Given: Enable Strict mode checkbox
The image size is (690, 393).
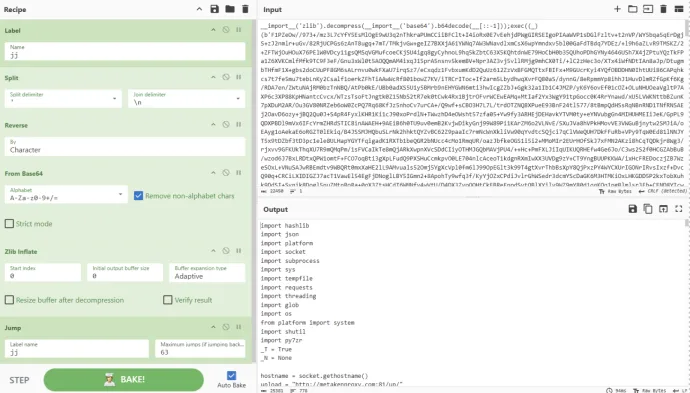Looking at the screenshot, I should [x=9, y=224].
